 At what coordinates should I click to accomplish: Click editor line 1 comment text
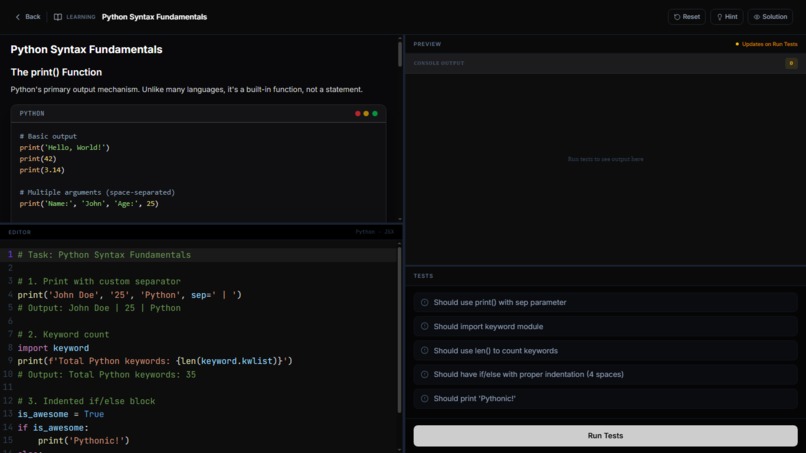click(x=104, y=255)
